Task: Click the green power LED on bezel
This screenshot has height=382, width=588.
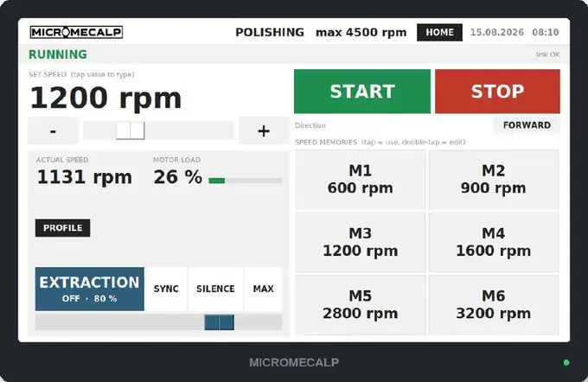Action: (566, 362)
